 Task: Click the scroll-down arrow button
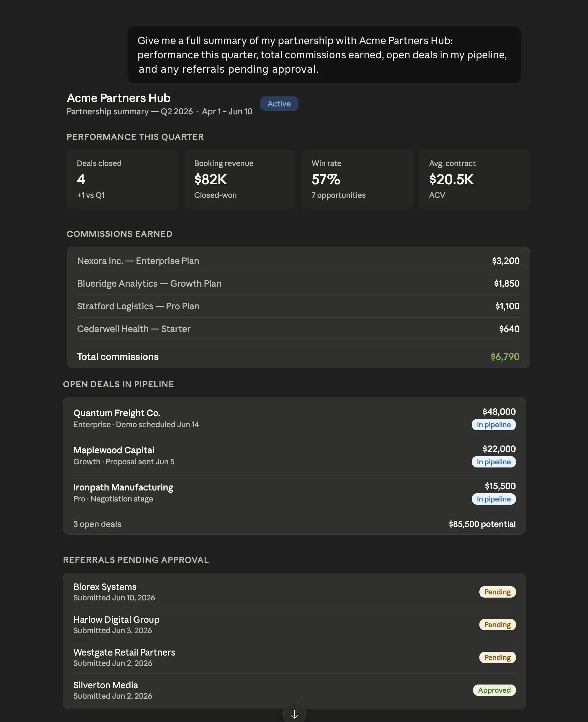tap(294, 713)
